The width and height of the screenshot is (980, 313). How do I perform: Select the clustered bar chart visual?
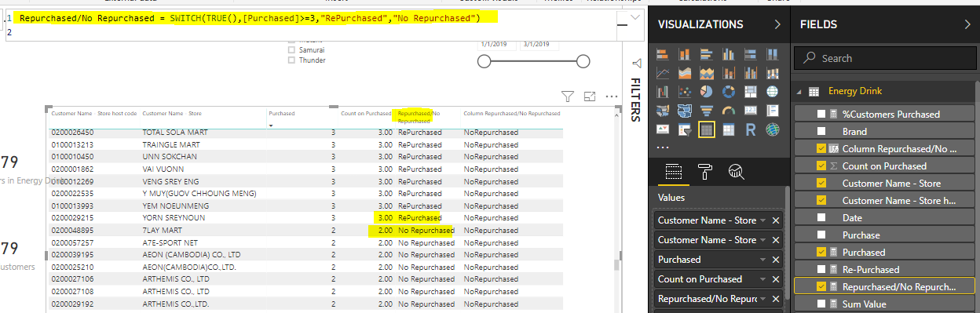pos(706,54)
